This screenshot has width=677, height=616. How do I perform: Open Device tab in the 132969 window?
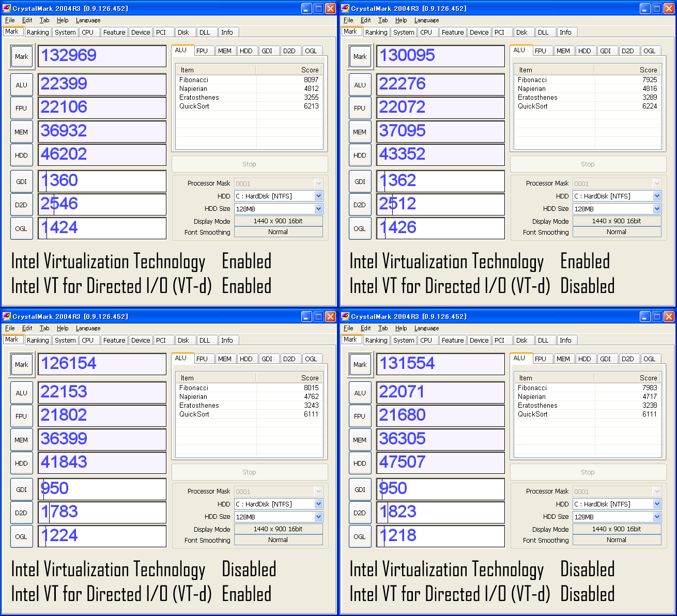click(x=141, y=32)
